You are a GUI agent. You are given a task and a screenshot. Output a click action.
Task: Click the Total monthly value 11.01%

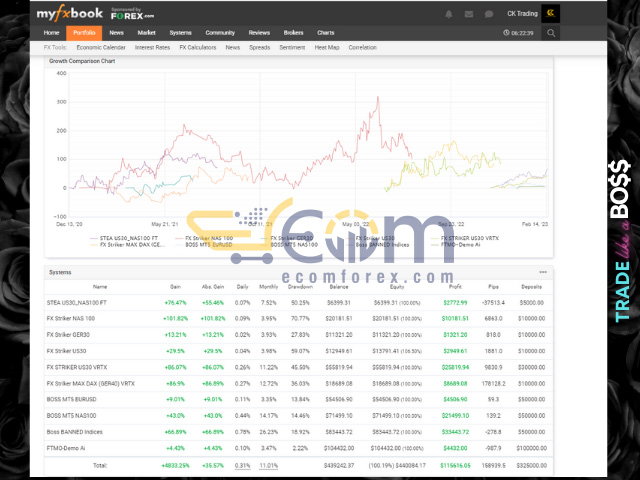[269, 465]
